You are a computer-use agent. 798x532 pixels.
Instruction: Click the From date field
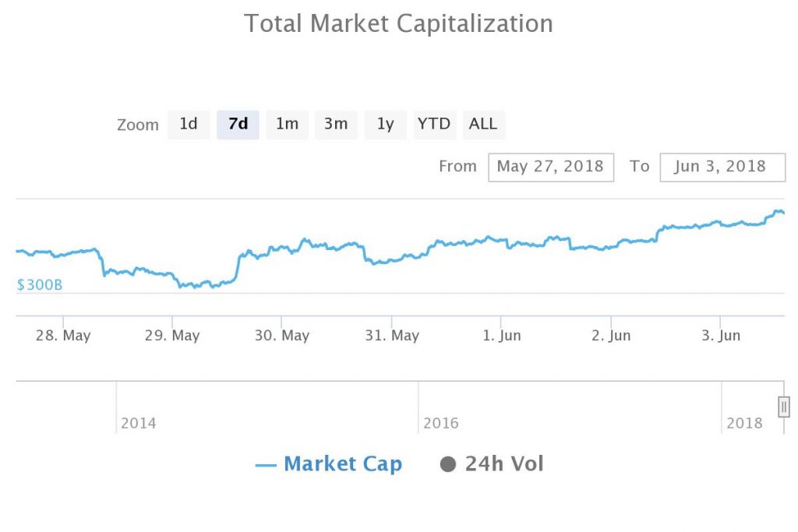click(x=550, y=167)
